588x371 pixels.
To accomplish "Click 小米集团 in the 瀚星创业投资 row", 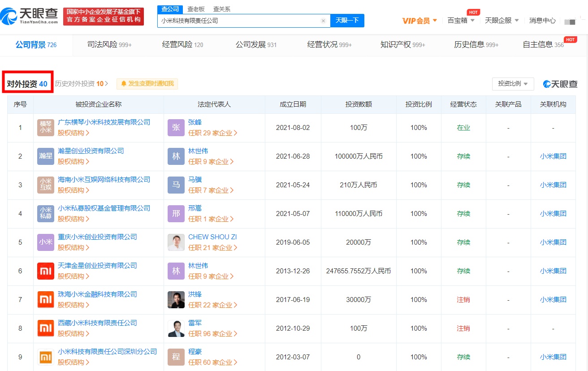I will pyautogui.click(x=553, y=156).
